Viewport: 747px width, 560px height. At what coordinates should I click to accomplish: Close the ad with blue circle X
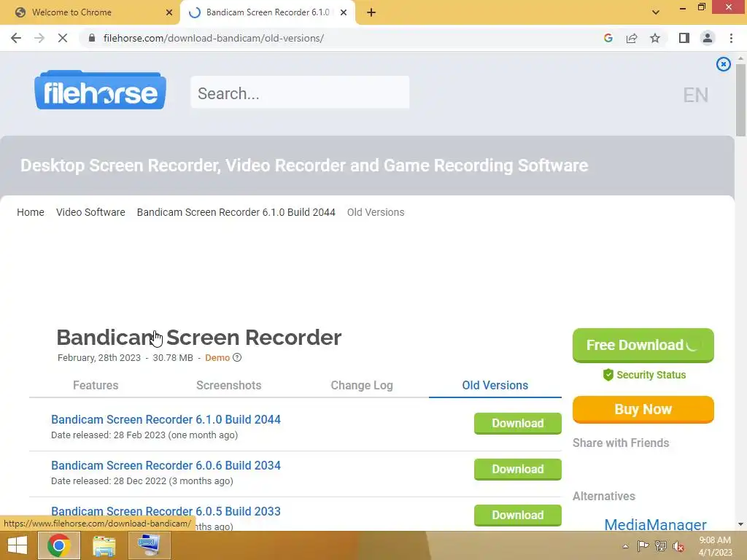723,64
